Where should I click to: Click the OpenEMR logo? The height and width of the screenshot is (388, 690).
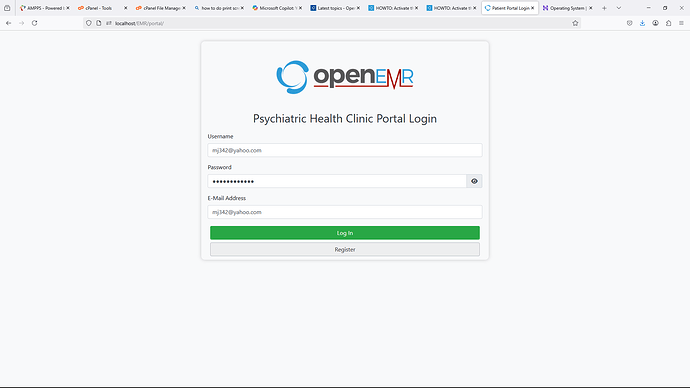pos(345,77)
